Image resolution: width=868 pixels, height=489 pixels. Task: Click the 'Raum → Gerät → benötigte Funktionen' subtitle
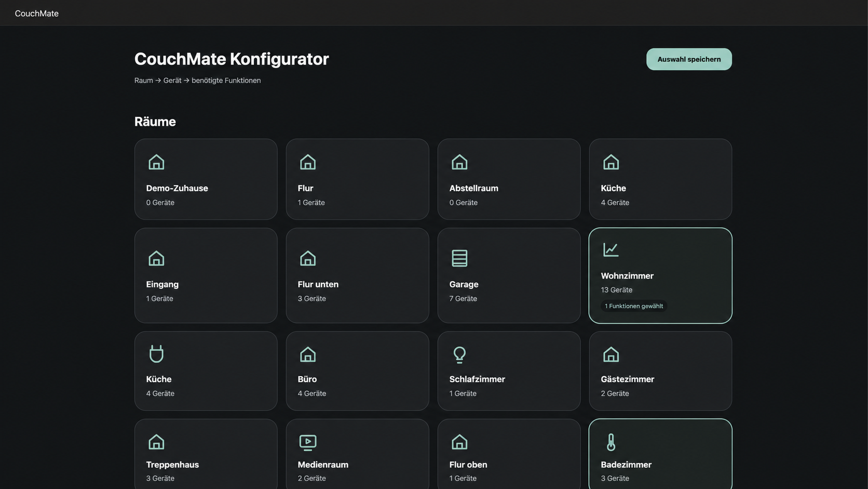pos(198,81)
